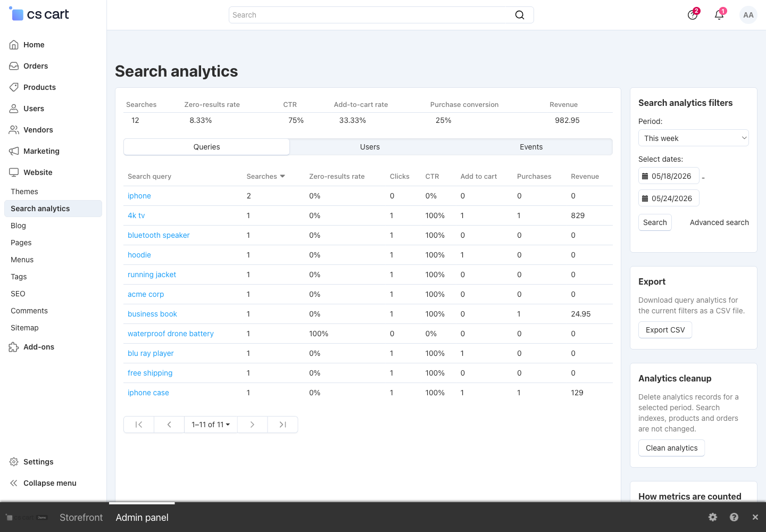Open business book query
The height and width of the screenshot is (532, 766).
click(x=152, y=314)
